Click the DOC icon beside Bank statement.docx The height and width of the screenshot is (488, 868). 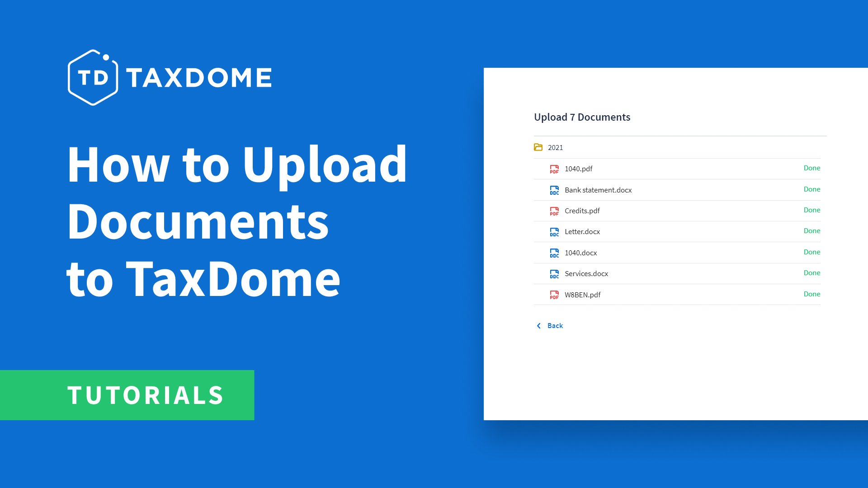[x=554, y=190]
